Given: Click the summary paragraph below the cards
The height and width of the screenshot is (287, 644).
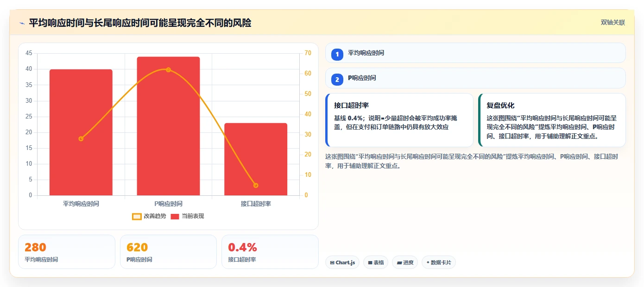Looking at the screenshot, I should [x=472, y=161].
